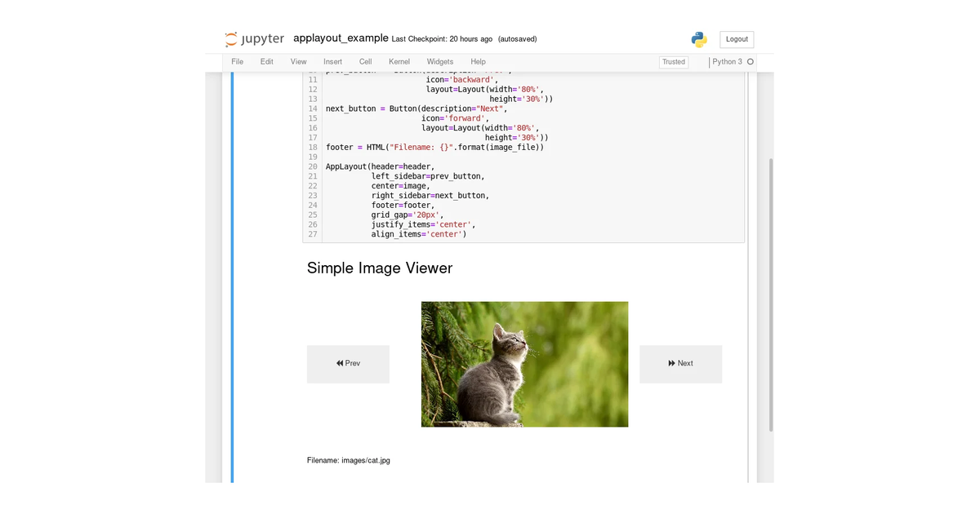Click the kernel idle indicator circle
The height and width of the screenshot is (514, 980).
click(751, 62)
